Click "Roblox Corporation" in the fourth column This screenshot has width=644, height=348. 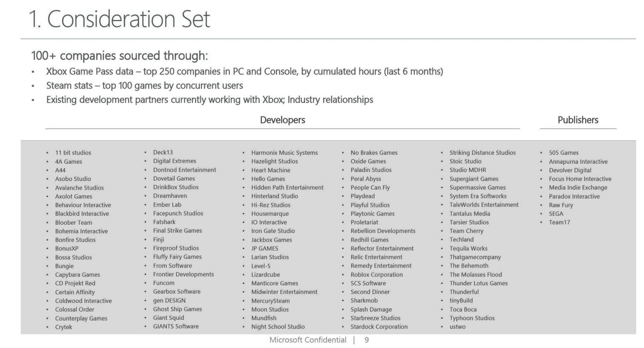tap(377, 274)
